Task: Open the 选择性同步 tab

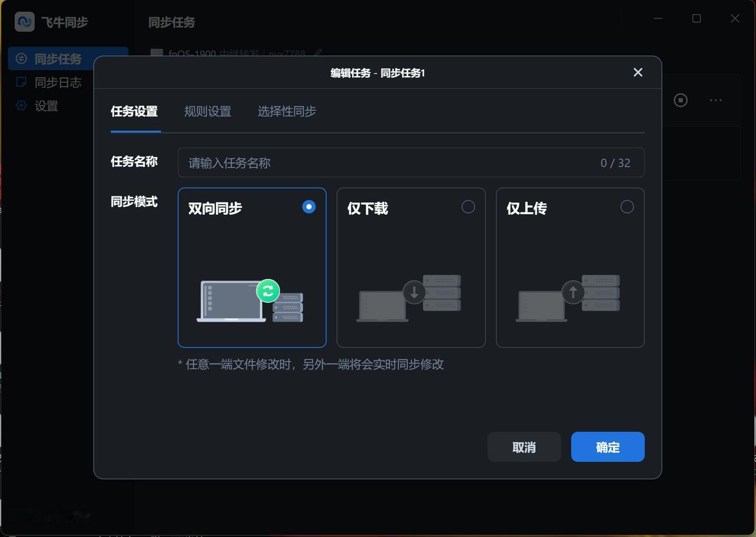Action: click(287, 111)
